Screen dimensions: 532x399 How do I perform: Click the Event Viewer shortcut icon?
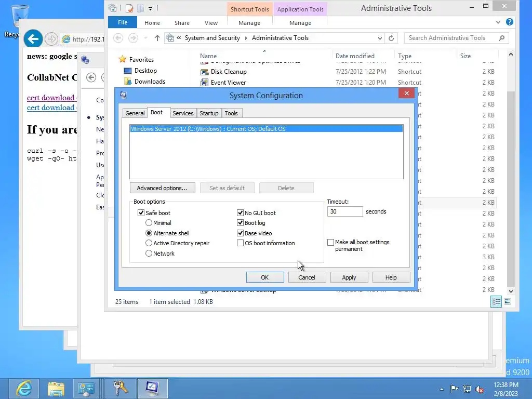pos(204,83)
